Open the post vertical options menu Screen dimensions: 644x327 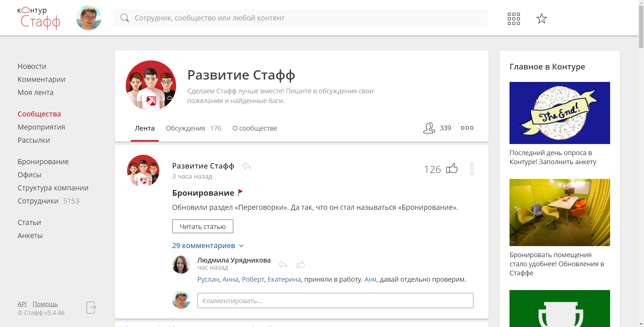click(472, 169)
